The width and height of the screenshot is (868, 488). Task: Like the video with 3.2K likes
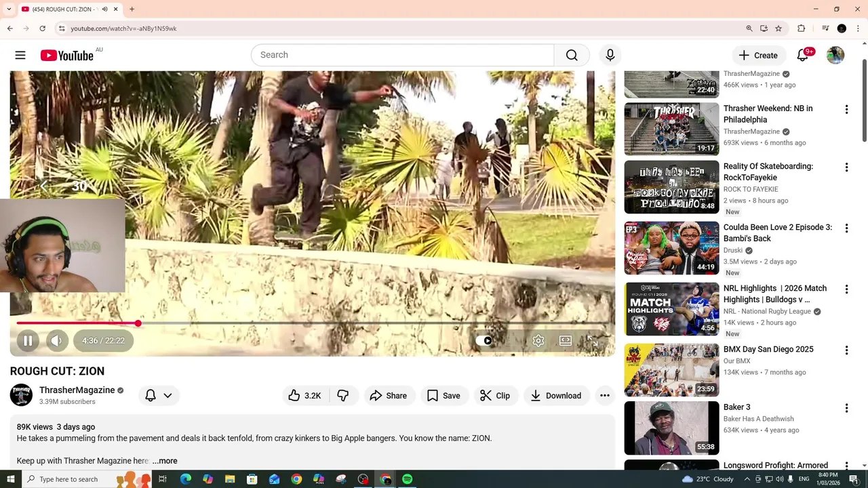point(305,396)
